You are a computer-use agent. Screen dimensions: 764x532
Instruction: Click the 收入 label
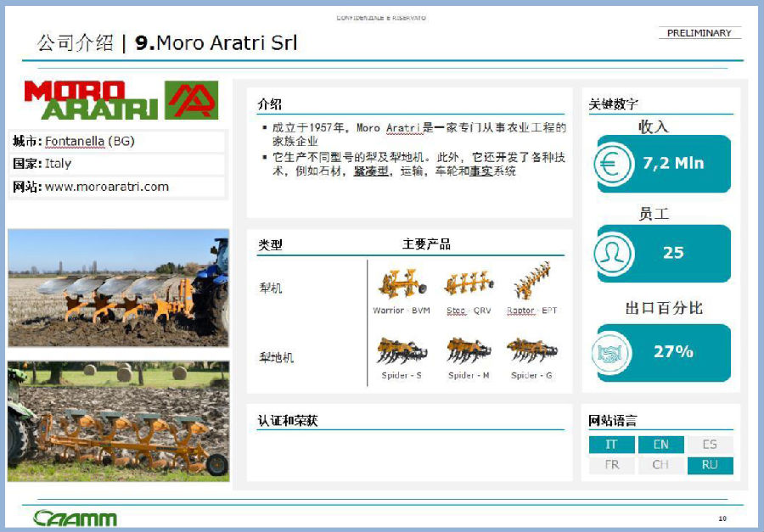tap(654, 126)
